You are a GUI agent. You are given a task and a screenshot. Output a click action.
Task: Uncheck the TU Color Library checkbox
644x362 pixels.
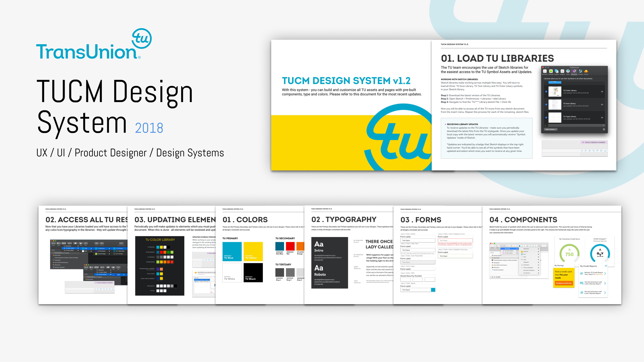(x=546, y=92)
